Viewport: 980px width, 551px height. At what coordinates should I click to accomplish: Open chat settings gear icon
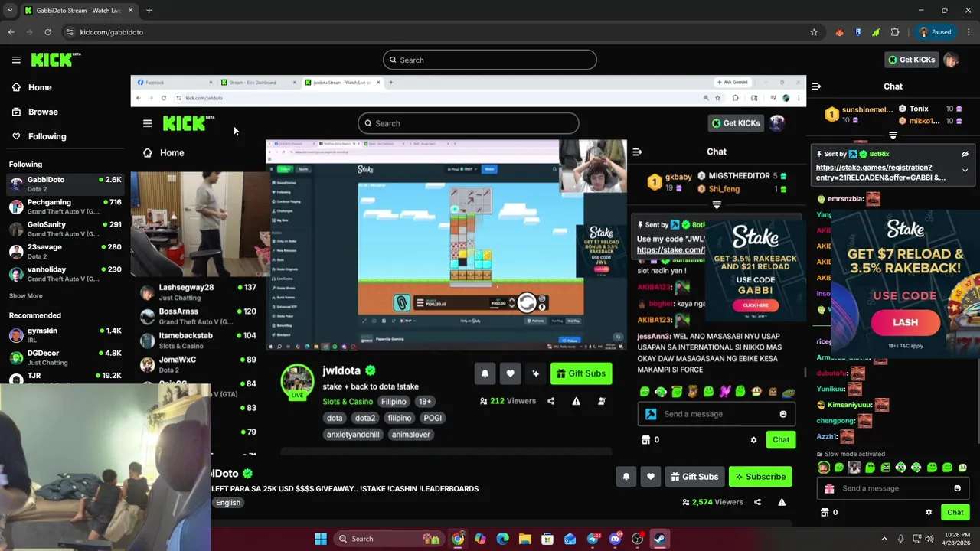[929, 513]
